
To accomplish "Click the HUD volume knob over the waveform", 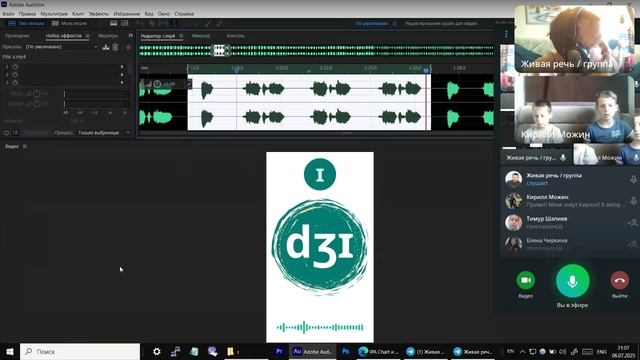I will pos(157,84).
